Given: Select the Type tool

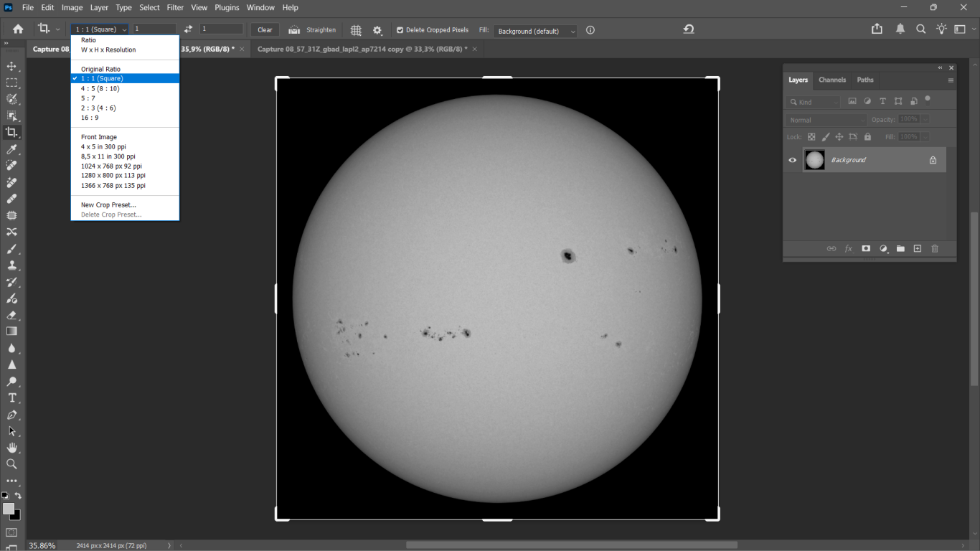Looking at the screenshot, I should point(11,398).
